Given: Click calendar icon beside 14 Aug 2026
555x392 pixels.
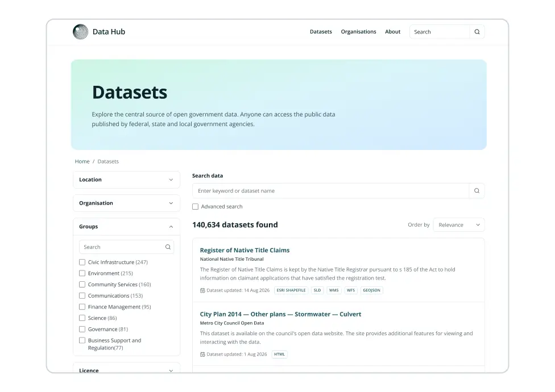Looking at the screenshot, I should (x=202, y=290).
